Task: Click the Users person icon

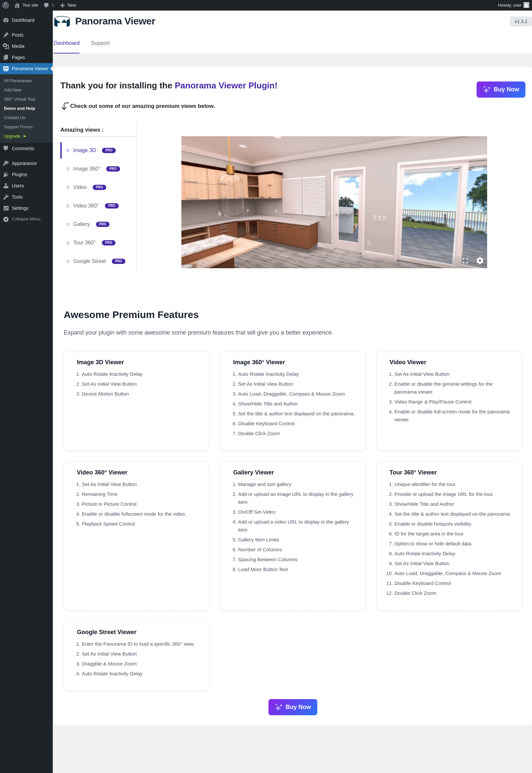Action: pyautogui.click(x=6, y=186)
